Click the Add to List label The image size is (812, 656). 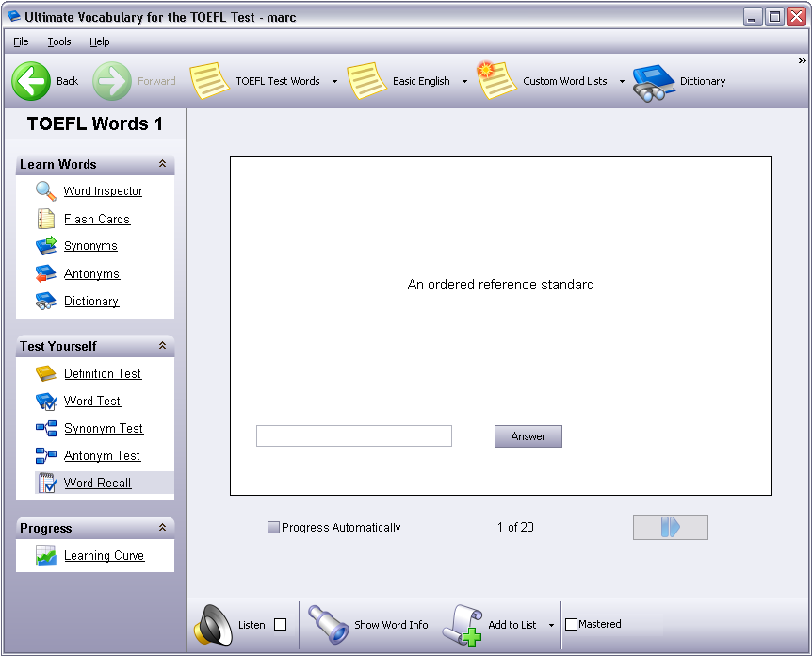[x=512, y=625]
